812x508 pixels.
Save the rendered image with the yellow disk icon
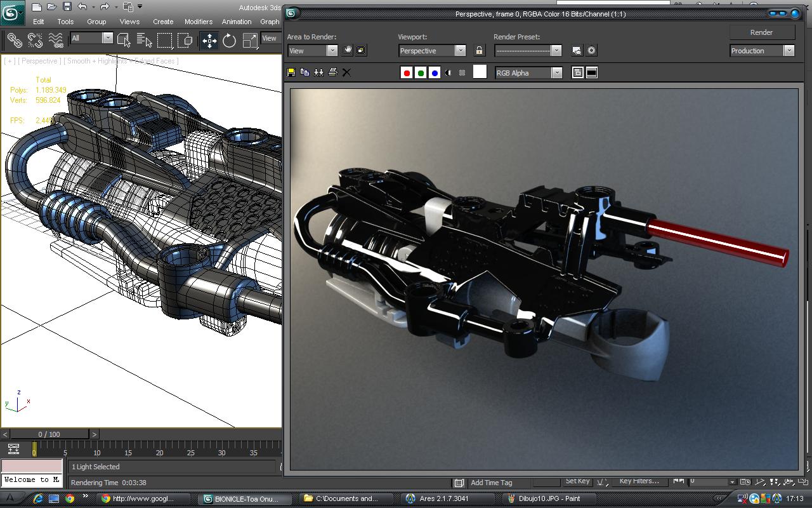(291, 72)
